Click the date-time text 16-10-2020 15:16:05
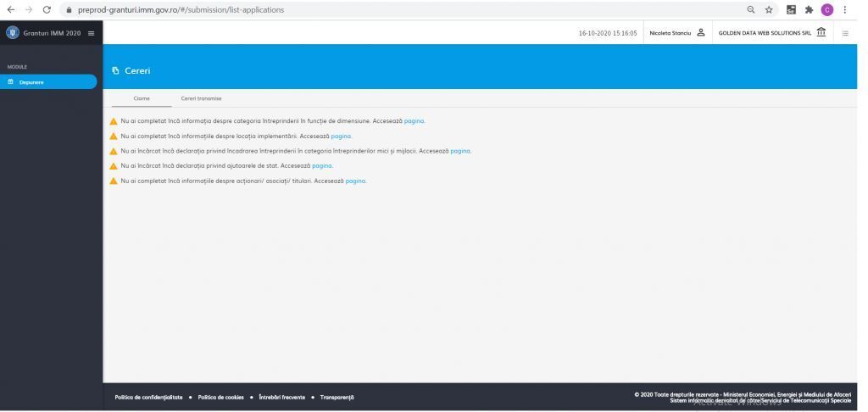 608,33
